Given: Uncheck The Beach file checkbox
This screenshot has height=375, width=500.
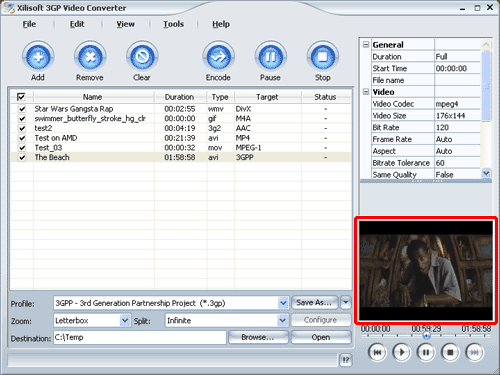Looking at the screenshot, I should [x=22, y=157].
